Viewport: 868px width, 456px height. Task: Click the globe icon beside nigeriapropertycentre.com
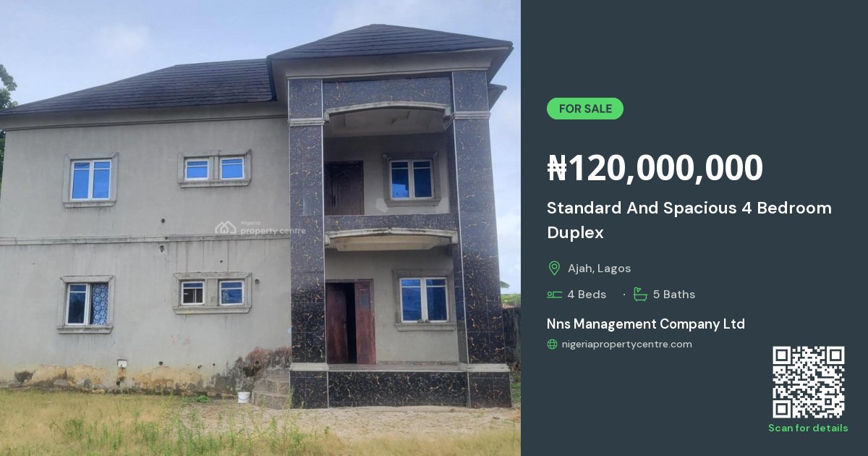point(553,345)
